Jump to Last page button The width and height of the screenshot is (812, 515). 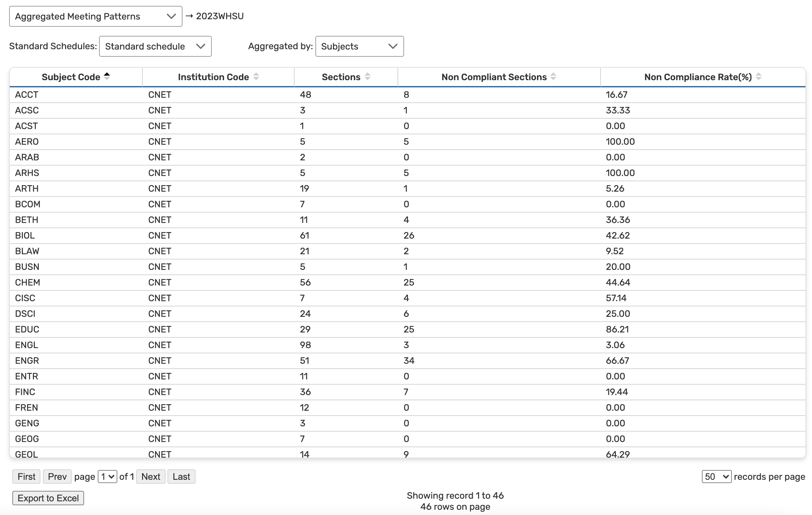[181, 477]
